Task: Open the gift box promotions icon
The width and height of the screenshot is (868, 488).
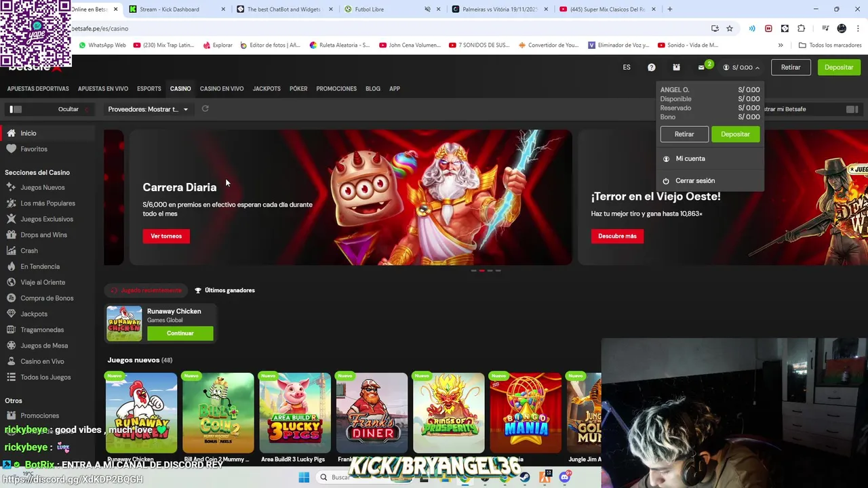Action: point(676,67)
